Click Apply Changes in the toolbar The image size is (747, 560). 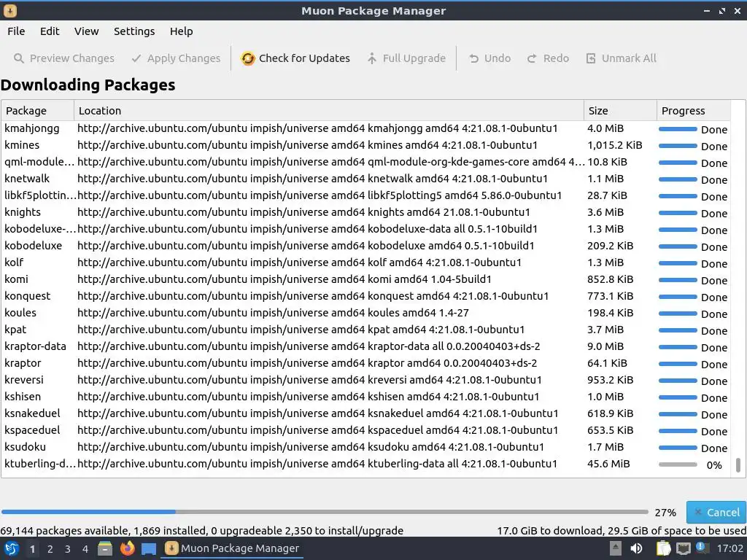tap(176, 58)
